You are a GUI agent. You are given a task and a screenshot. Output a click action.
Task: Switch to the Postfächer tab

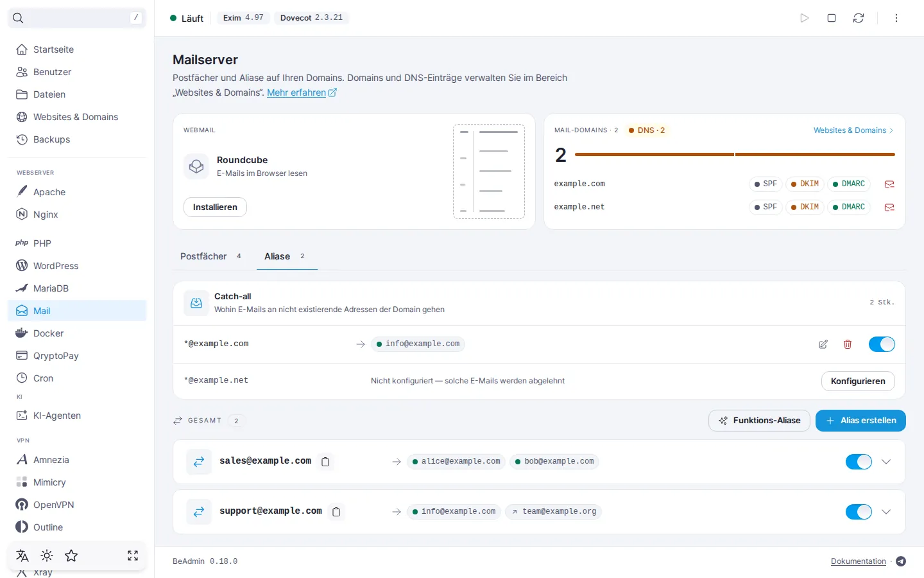[x=211, y=256]
